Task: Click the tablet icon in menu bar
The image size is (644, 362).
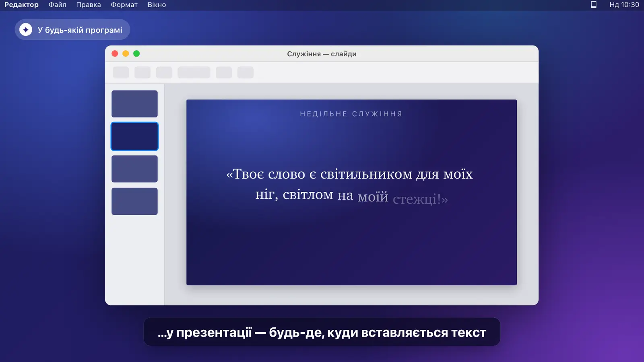Action: pyautogui.click(x=593, y=5)
